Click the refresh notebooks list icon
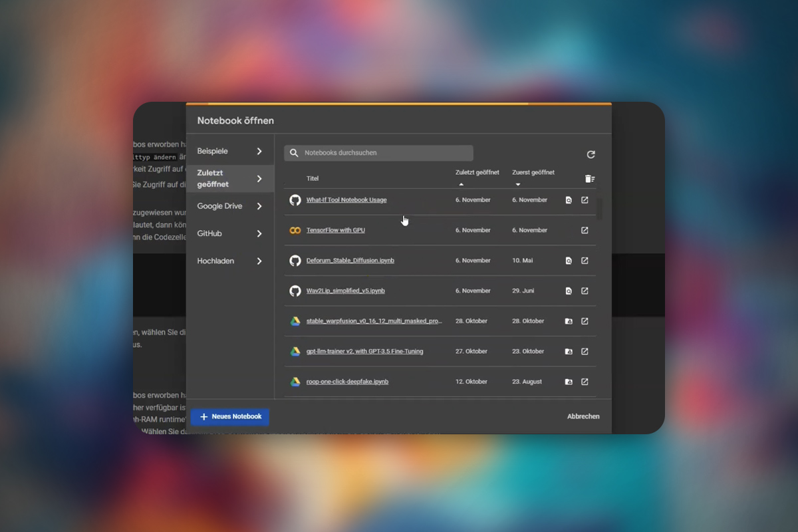The width and height of the screenshot is (798, 532). point(591,154)
